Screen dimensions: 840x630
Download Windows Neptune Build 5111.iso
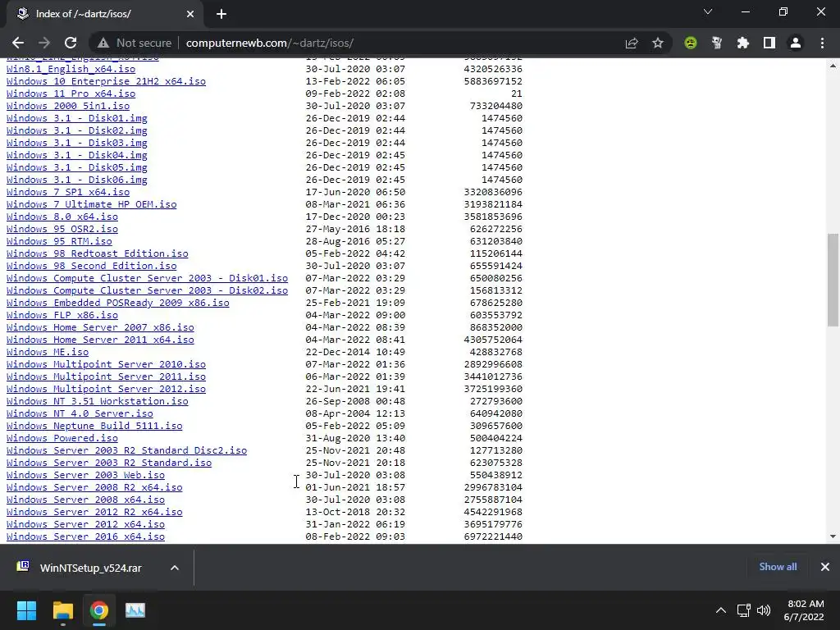[x=94, y=427]
